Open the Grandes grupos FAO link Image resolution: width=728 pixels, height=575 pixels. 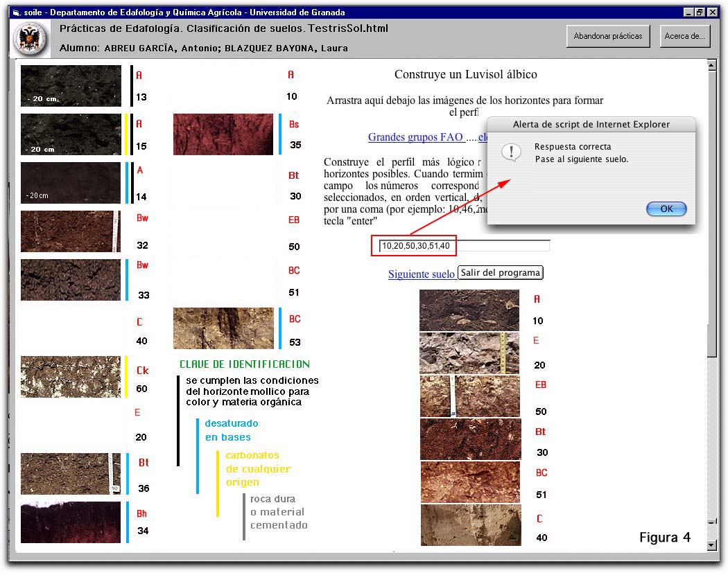[415, 137]
